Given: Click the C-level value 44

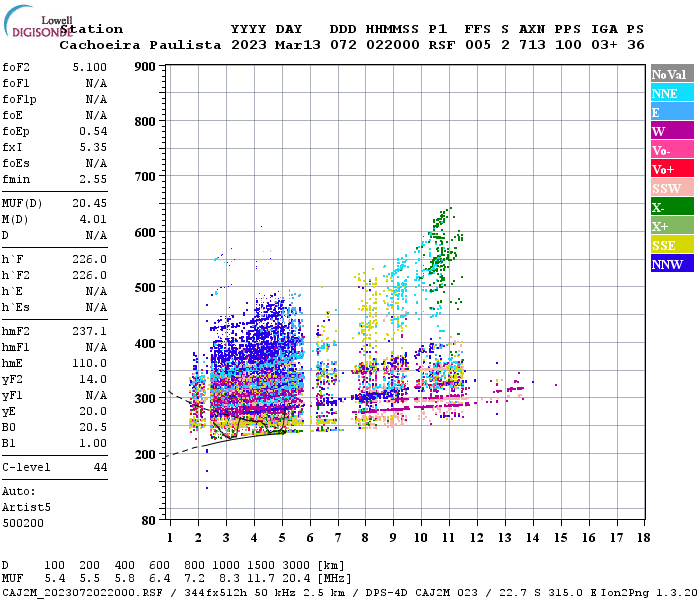Looking at the screenshot, I should 100,468.
